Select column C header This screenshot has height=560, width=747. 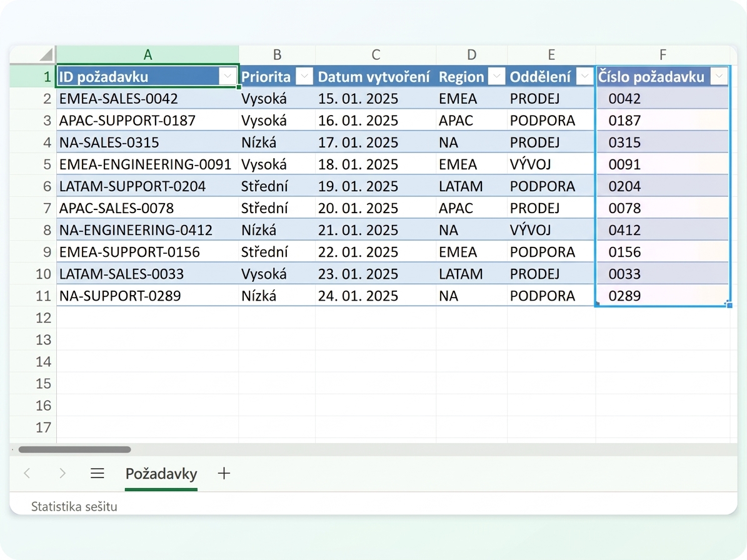pyautogui.click(x=376, y=55)
